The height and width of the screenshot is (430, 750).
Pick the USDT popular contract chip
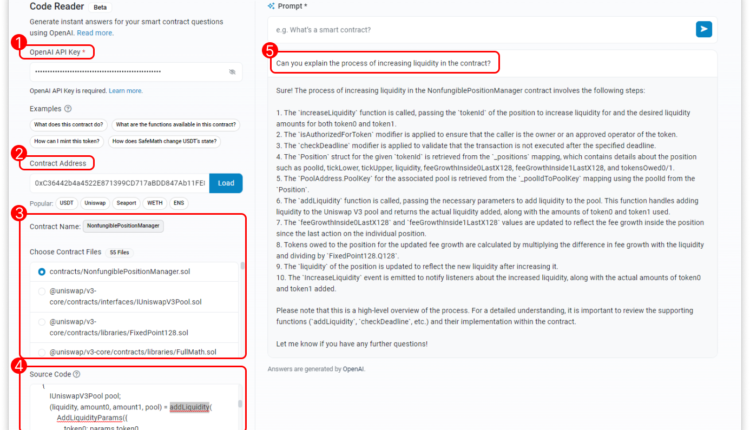pyautogui.click(x=66, y=203)
